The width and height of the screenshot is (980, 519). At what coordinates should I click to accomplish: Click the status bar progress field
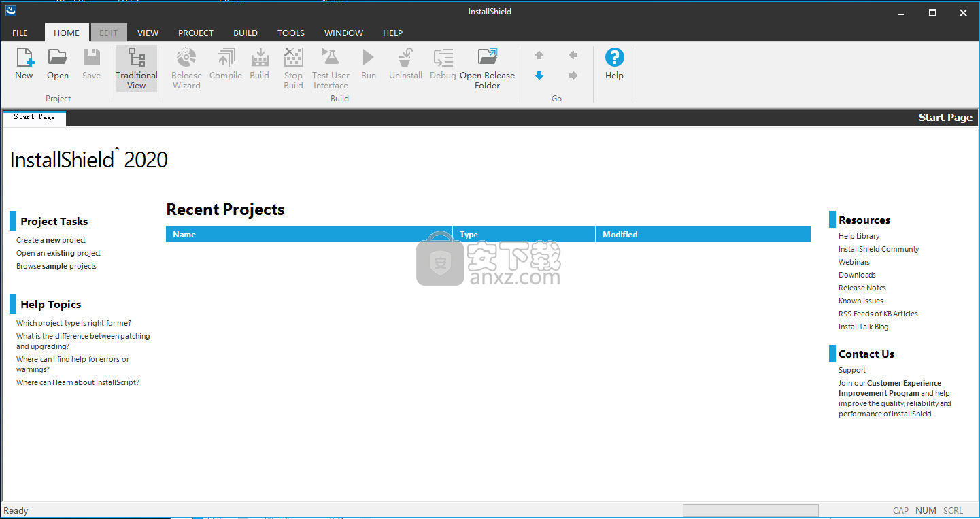pyautogui.click(x=751, y=511)
